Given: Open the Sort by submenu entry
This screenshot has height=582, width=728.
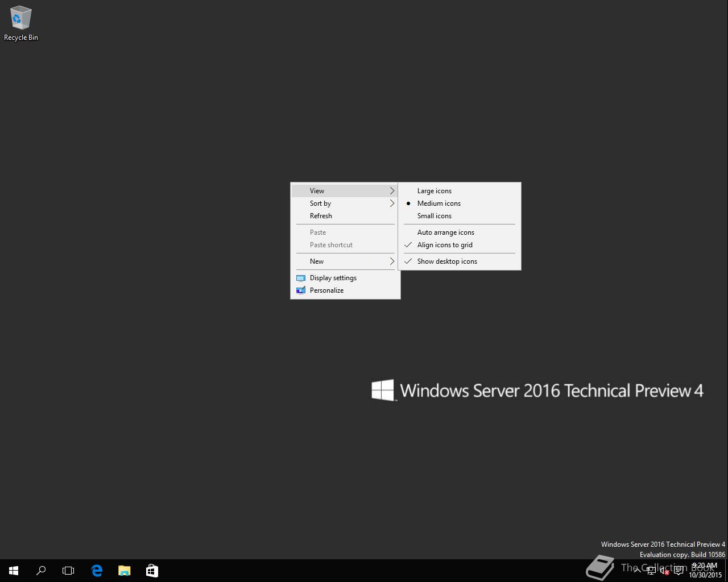Looking at the screenshot, I should (x=345, y=203).
